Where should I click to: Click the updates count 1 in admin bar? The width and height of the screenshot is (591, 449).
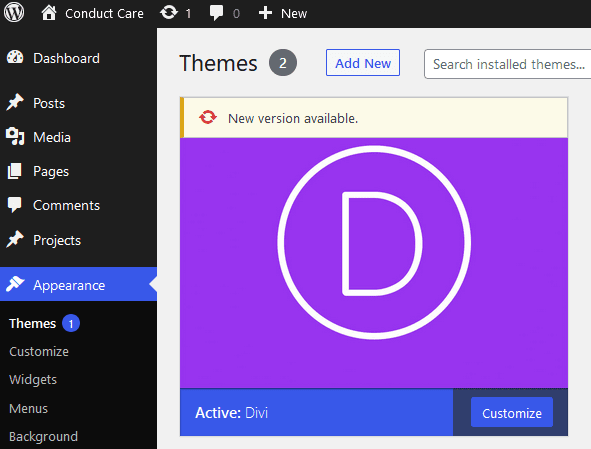click(x=188, y=14)
